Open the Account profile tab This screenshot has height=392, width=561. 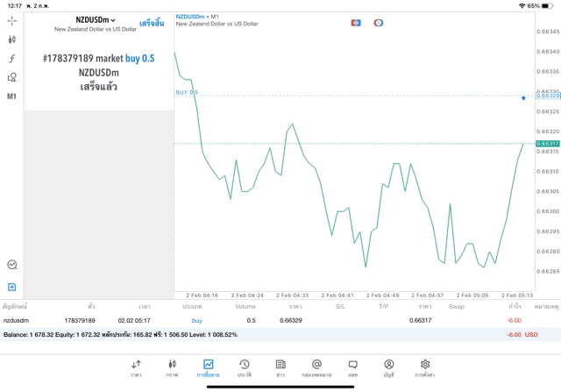pos(388,367)
